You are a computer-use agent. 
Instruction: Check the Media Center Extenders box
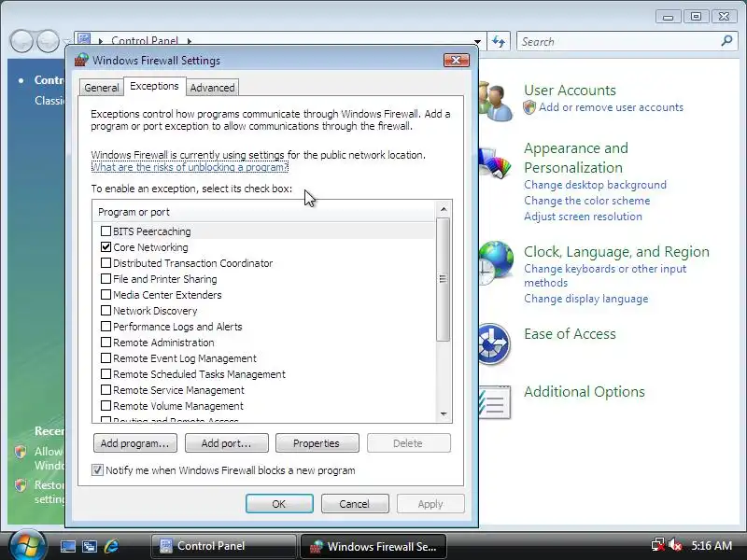[106, 295]
